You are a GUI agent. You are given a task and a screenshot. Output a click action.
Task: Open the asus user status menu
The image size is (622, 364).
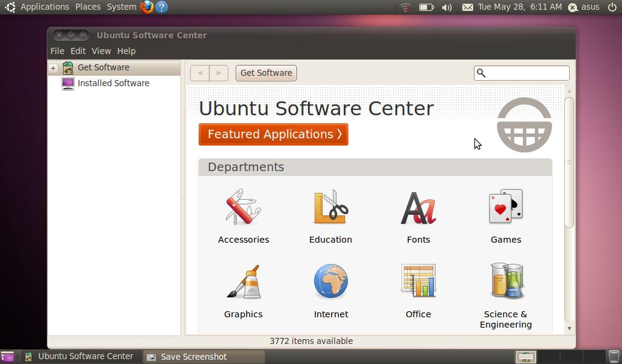coord(584,7)
